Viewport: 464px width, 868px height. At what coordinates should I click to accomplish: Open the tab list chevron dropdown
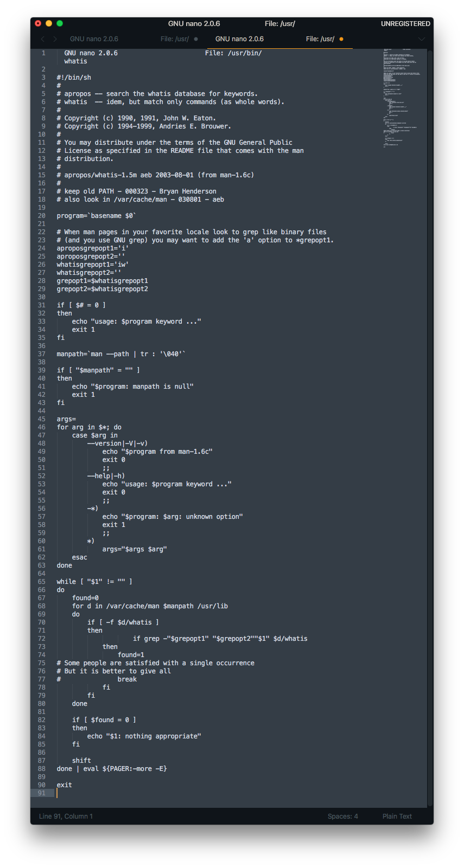[x=421, y=39]
